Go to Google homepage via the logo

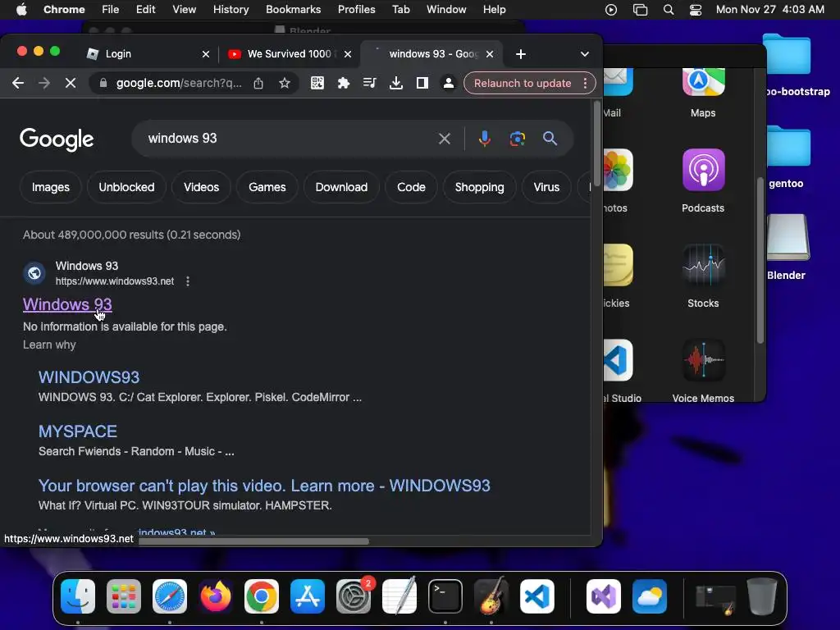(x=57, y=139)
